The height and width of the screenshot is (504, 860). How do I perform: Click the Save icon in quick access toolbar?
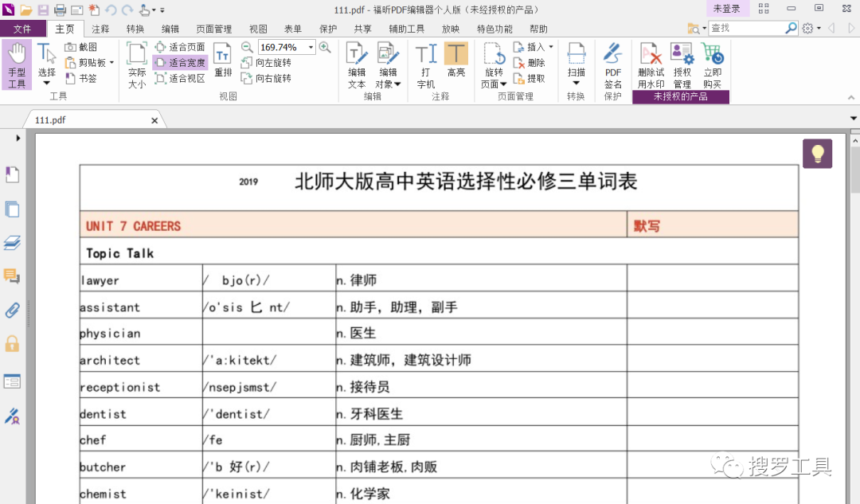pos(43,10)
